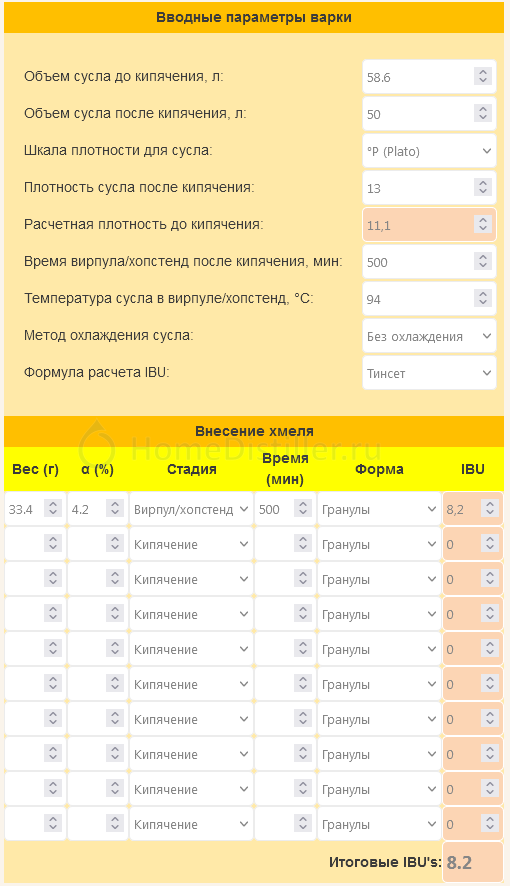Image resolution: width=510 pixels, height=886 pixels.
Task: Click stepper on alpha 4.2 field
Action: pyautogui.click(x=115, y=509)
